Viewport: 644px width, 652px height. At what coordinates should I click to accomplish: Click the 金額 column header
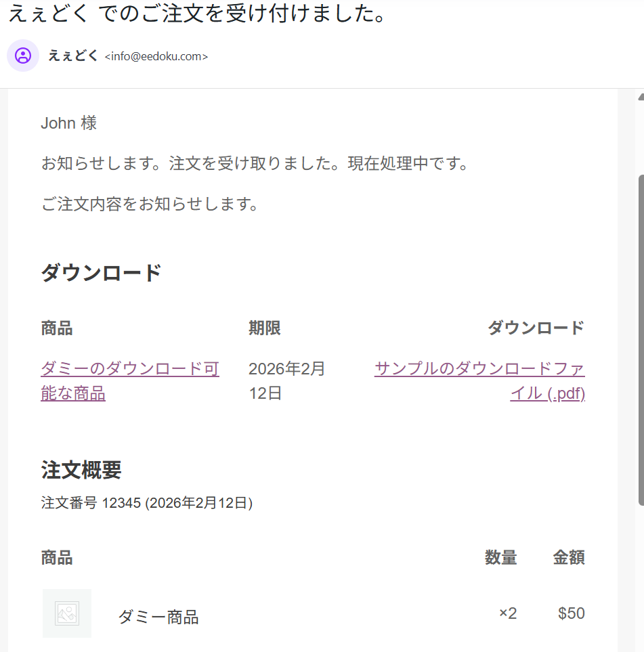click(568, 558)
